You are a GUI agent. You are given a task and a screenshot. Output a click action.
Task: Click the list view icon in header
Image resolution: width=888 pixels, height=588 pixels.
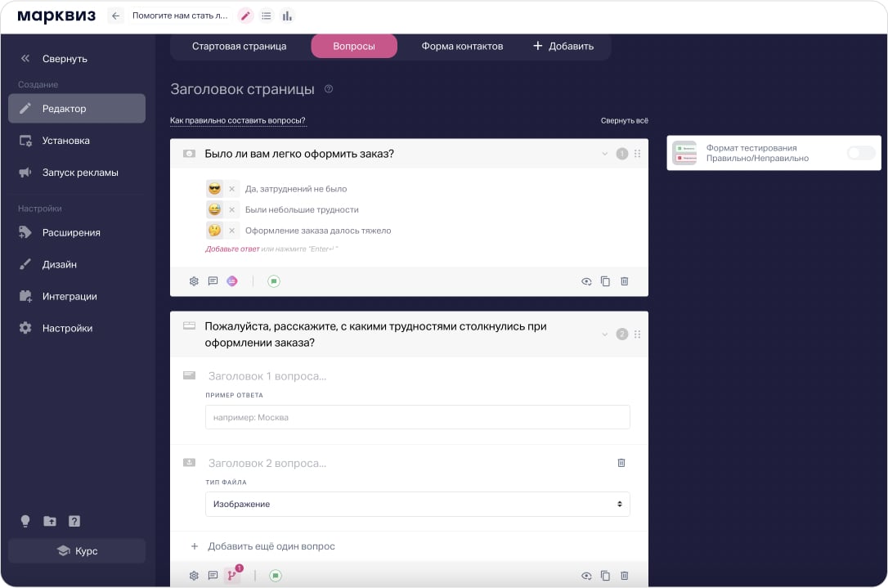pyautogui.click(x=267, y=16)
